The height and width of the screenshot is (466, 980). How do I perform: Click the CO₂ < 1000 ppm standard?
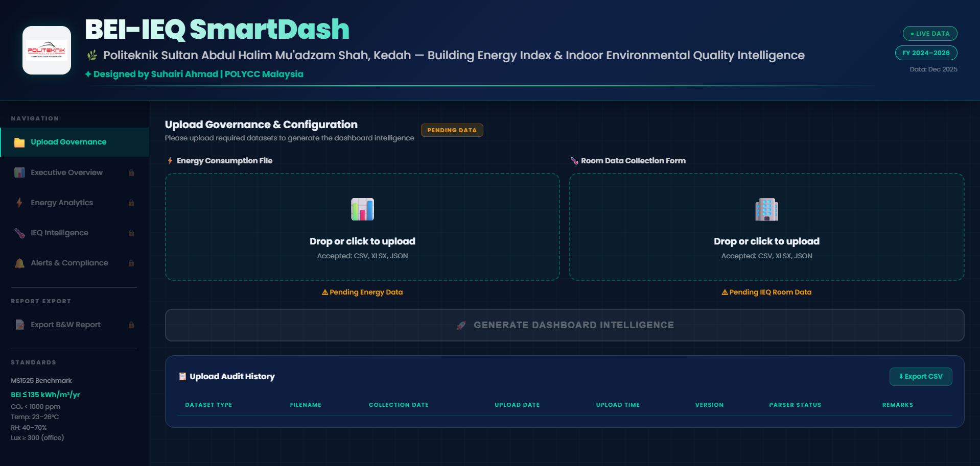click(x=35, y=407)
